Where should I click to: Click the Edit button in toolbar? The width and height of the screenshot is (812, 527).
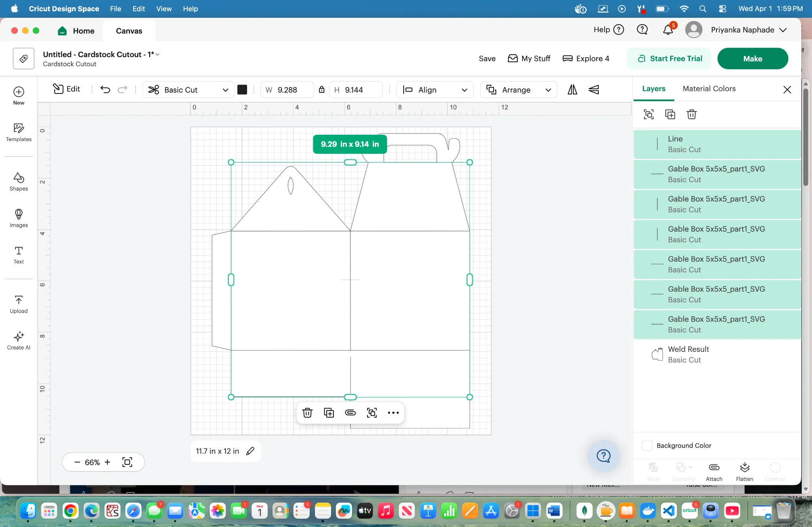click(67, 89)
